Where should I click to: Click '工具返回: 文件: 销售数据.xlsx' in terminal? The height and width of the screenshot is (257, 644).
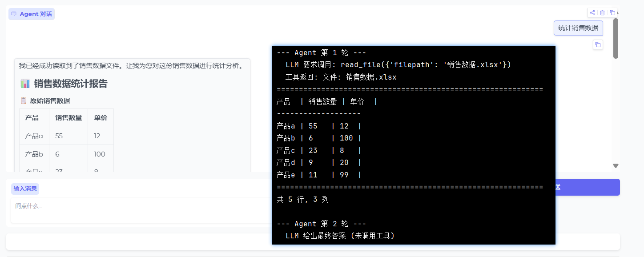coord(341,77)
